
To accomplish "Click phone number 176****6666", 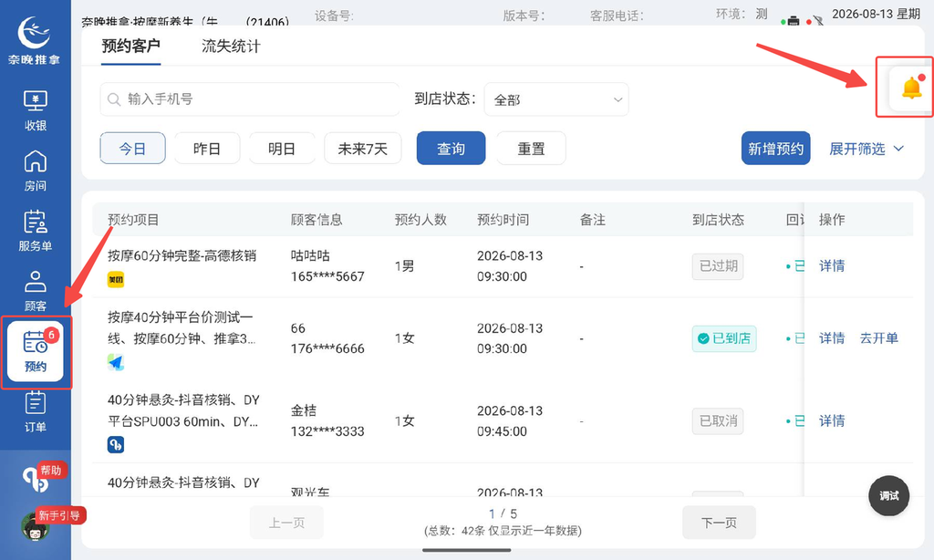I will 327,348.
